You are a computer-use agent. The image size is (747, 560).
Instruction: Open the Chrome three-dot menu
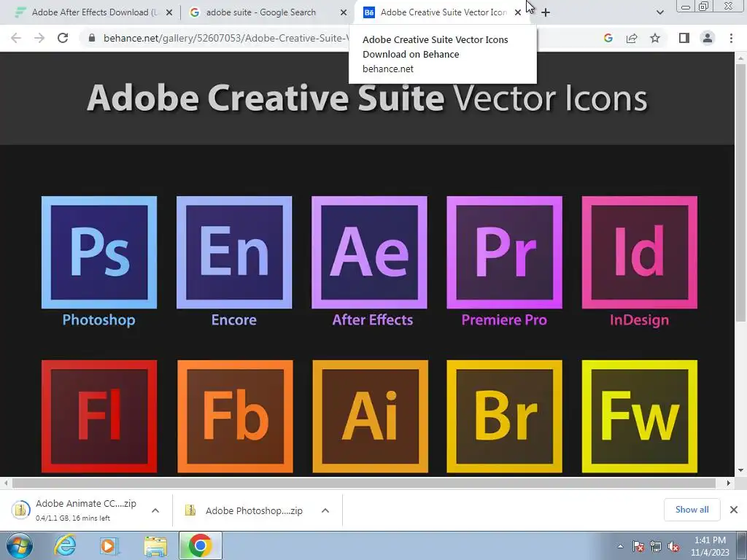click(x=731, y=38)
